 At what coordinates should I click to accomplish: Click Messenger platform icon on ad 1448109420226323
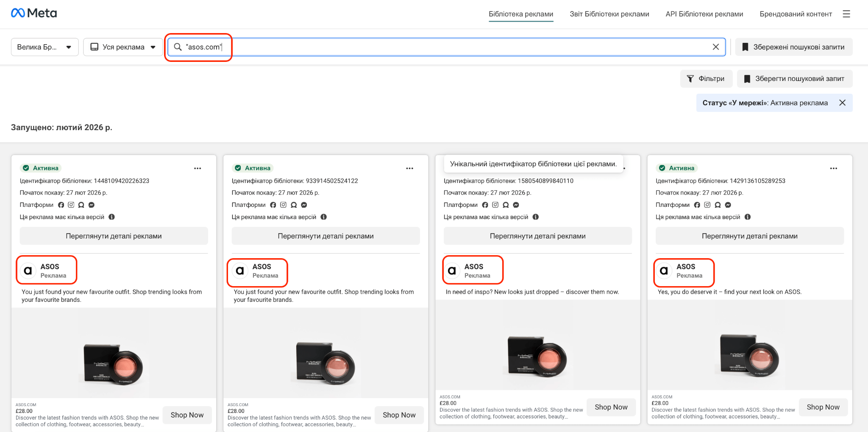pos(92,205)
